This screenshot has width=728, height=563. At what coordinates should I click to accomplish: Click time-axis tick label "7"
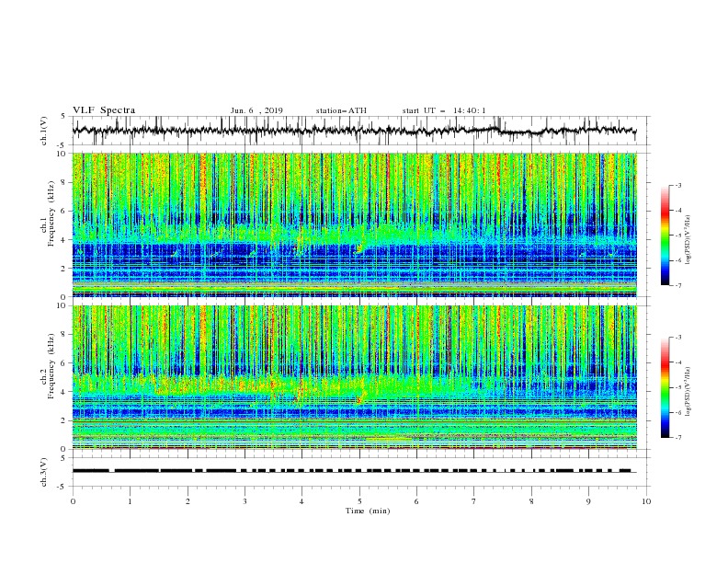474,501
